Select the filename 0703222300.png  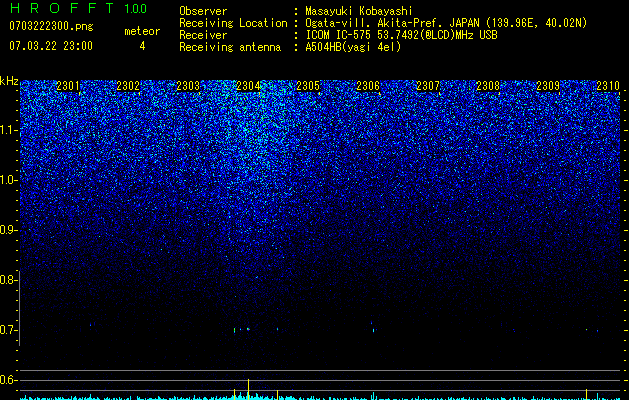pyautogui.click(x=51, y=26)
